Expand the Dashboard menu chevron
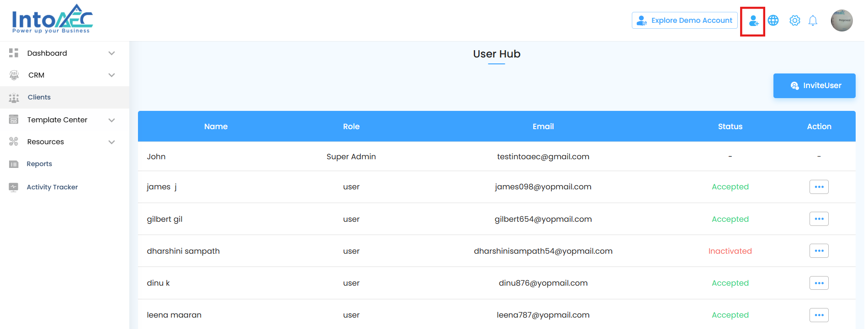 (111, 53)
